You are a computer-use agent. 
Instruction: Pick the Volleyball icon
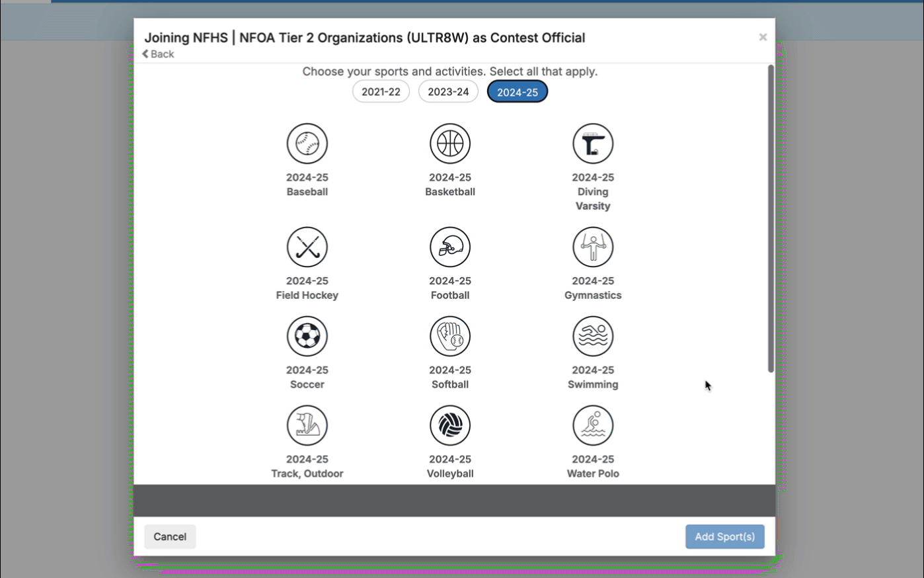tap(449, 425)
